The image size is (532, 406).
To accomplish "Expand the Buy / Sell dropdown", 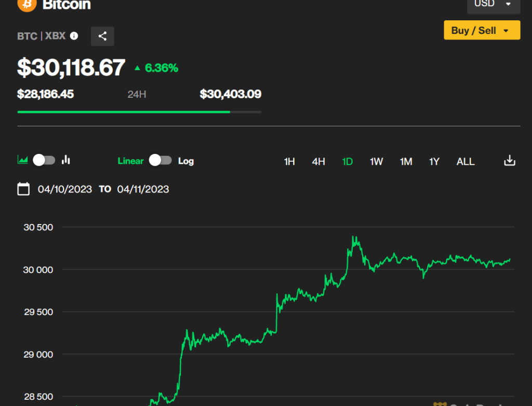I will [x=482, y=30].
